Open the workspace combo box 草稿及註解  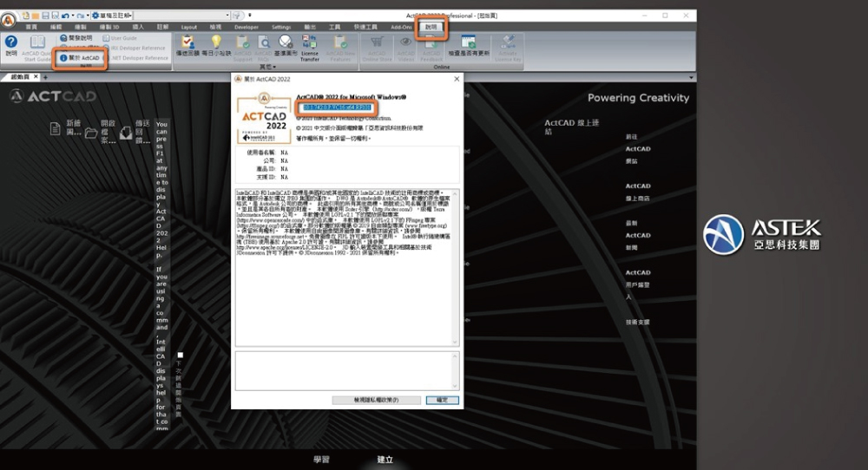pyautogui.click(x=112, y=16)
